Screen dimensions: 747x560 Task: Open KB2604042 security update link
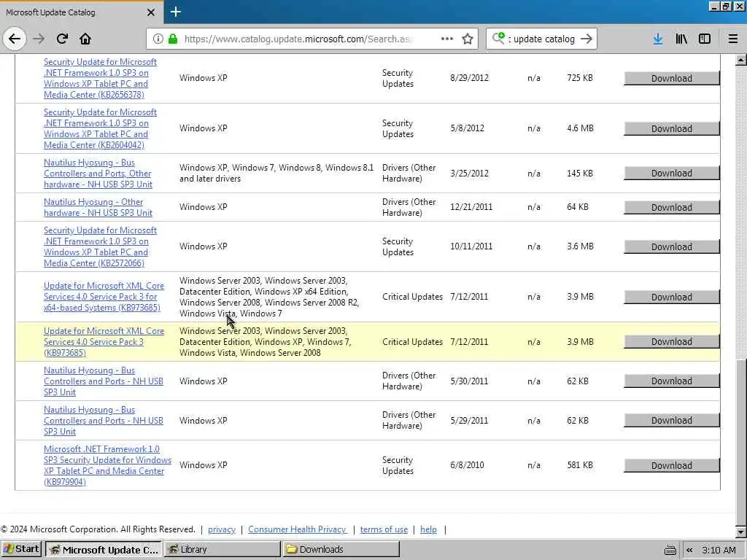click(100, 128)
